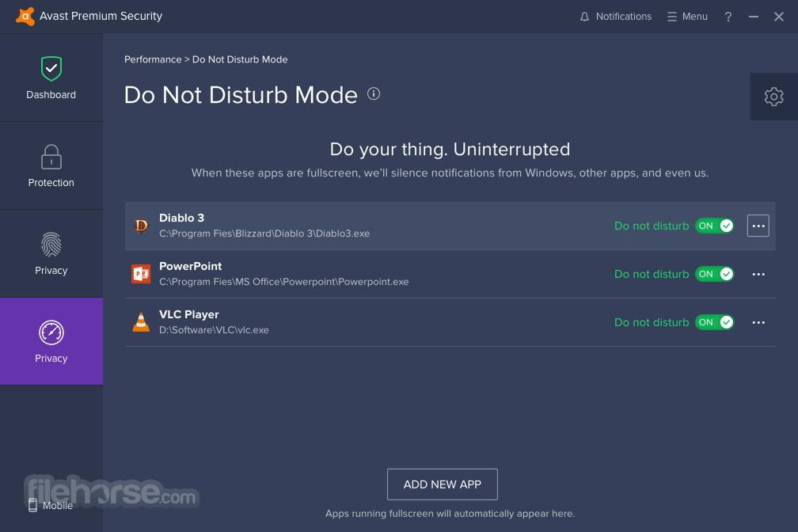Click the Diablo3.exe file path
The height and width of the screenshot is (532, 798).
point(264,234)
